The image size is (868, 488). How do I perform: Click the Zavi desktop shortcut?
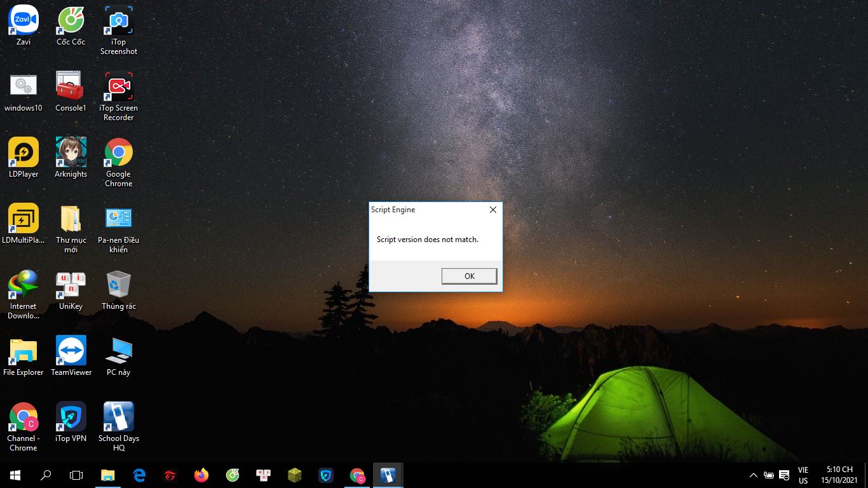(24, 21)
